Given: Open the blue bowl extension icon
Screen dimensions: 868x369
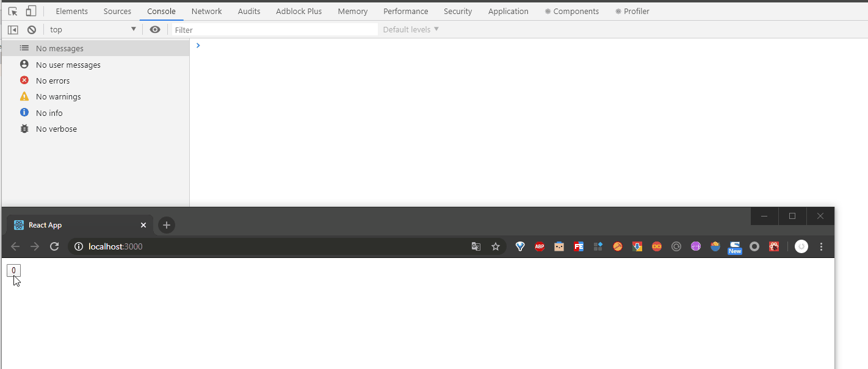Looking at the screenshot, I should [715, 246].
